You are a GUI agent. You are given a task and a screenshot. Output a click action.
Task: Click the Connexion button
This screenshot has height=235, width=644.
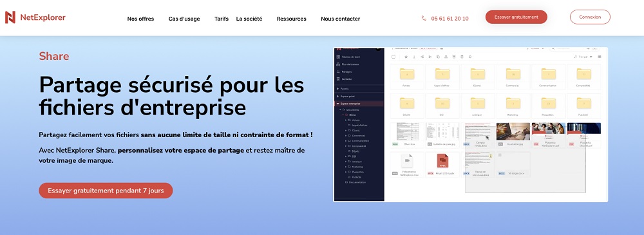[x=590, y=17]
